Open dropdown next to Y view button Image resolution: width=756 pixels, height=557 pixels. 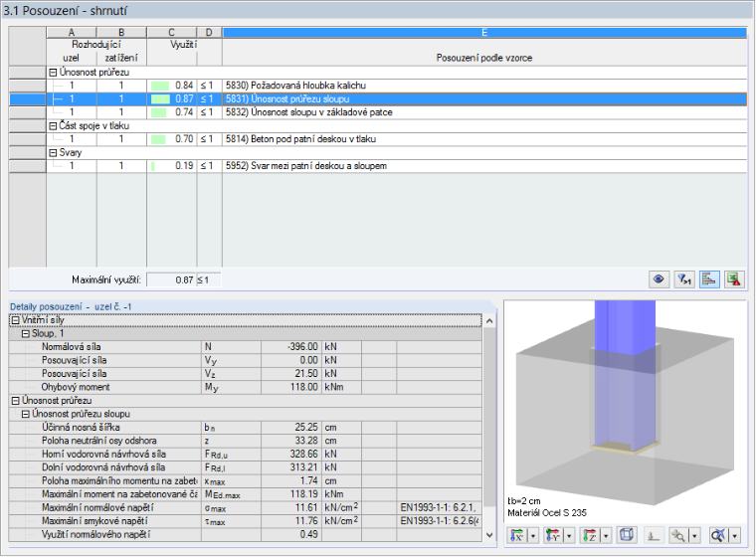(x=569, y=535)
